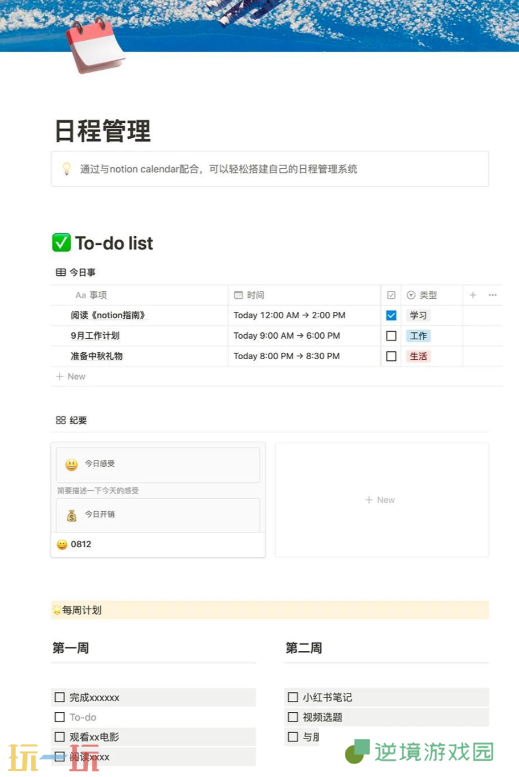The height and width of the screenshot is (777, 519).
Task: Click the Aa icon in 事项 header
Action: point(80,295)
